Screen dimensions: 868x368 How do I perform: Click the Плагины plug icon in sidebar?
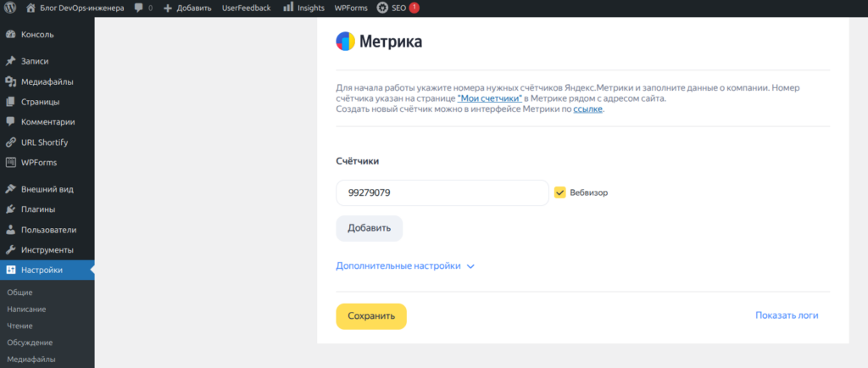(10, 209)
